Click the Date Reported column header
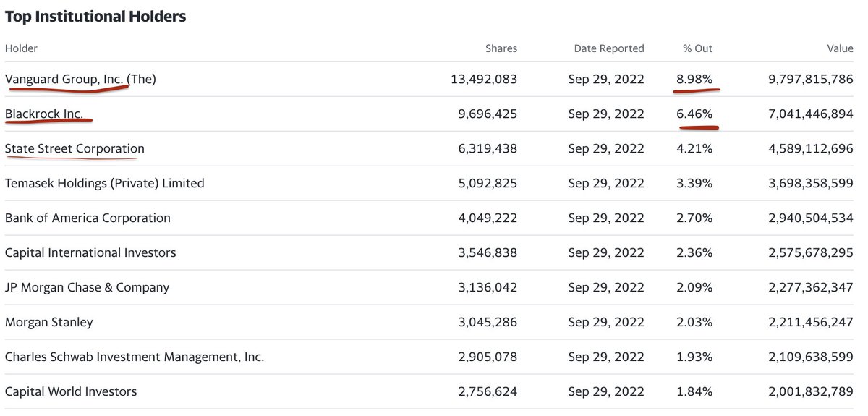Image resolution: width=868 pixels, height=416 pixels. 609,48
